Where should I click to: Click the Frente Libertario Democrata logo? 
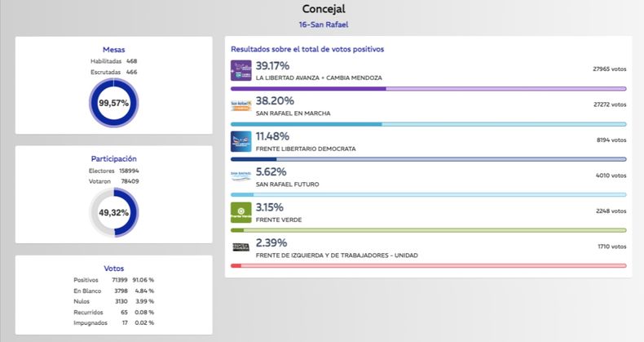241,141
